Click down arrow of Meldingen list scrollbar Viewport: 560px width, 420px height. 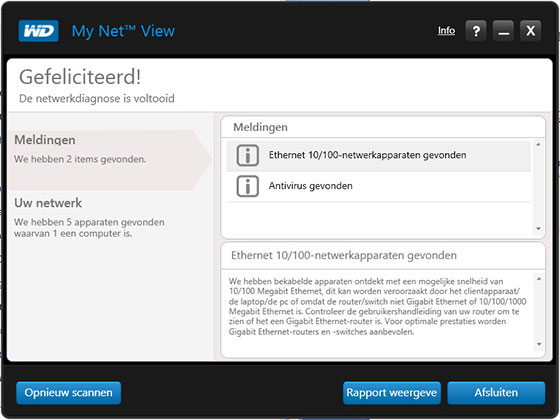pos(538,229)
